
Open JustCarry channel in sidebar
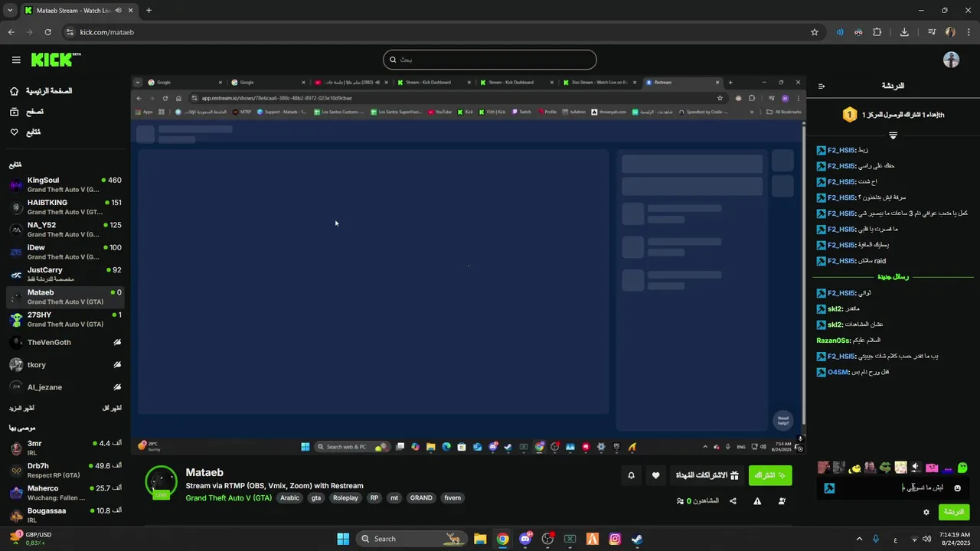click(65, 274)
